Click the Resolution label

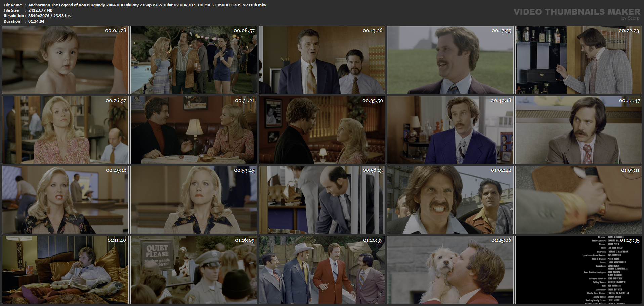pyautogui.click(x=14, y=16)
